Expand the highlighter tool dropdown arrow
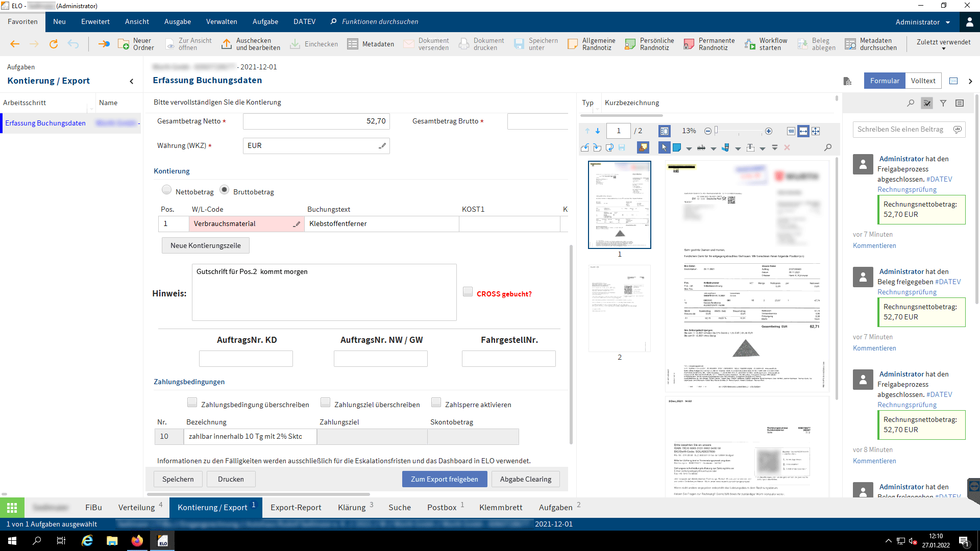This screenshot has height=551, width=980. (738, 148)
